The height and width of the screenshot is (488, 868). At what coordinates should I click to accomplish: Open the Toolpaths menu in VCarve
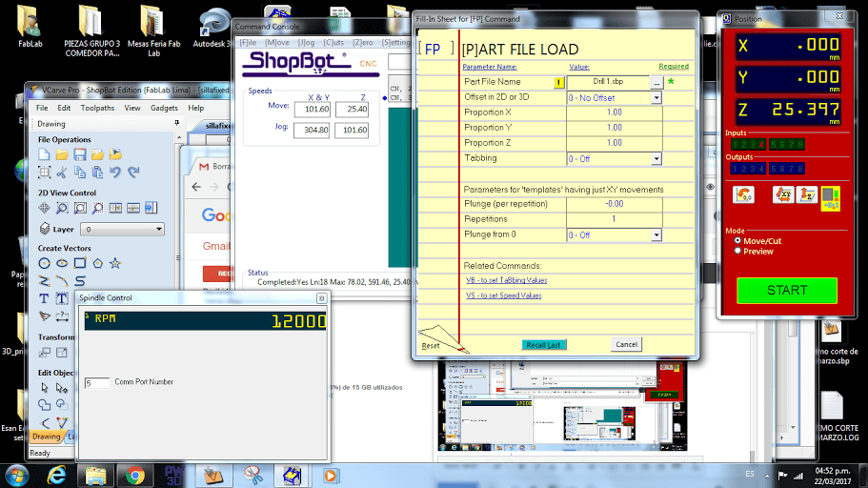click(97, 108)
